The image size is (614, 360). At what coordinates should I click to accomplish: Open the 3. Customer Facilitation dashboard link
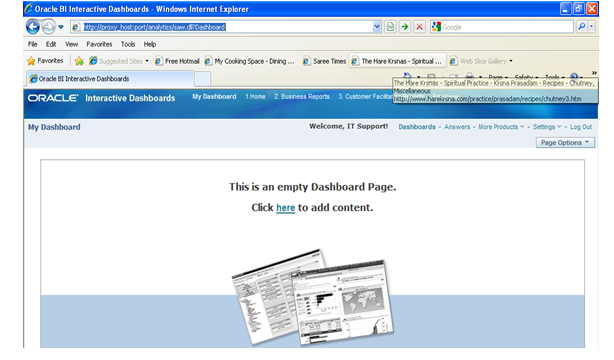pyautogui.click(x=365, y=96)
